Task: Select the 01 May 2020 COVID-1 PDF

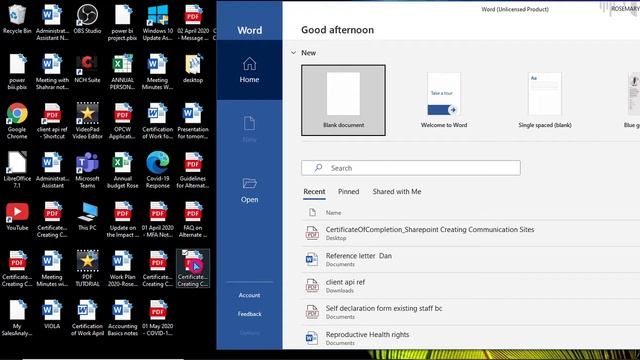Action: tap(158, 318)
